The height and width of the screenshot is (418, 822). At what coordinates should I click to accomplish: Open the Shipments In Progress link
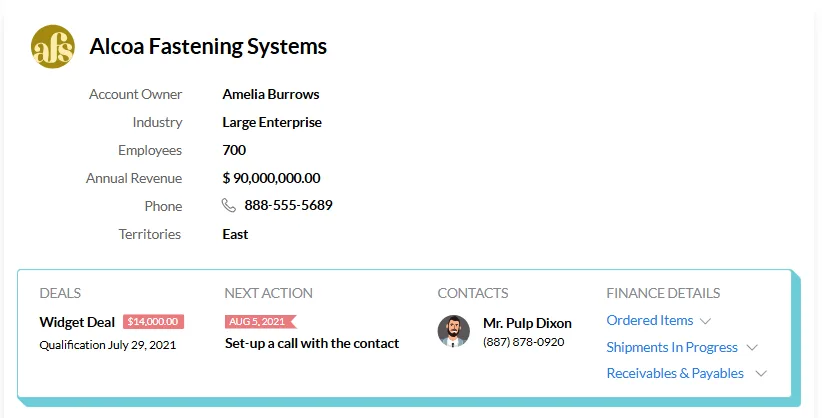pos(671,348)
